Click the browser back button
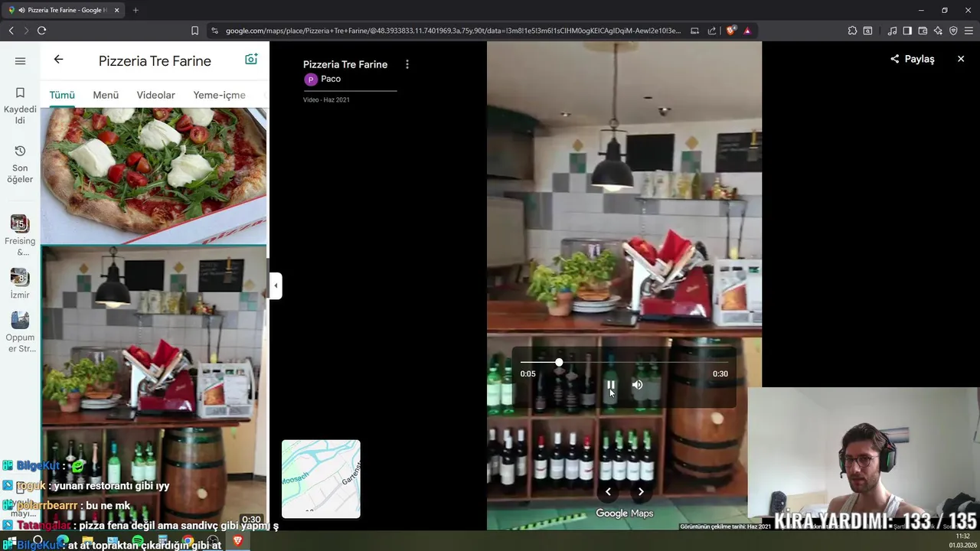This screenshot has height=551, width=980. [x=11, y=31]
